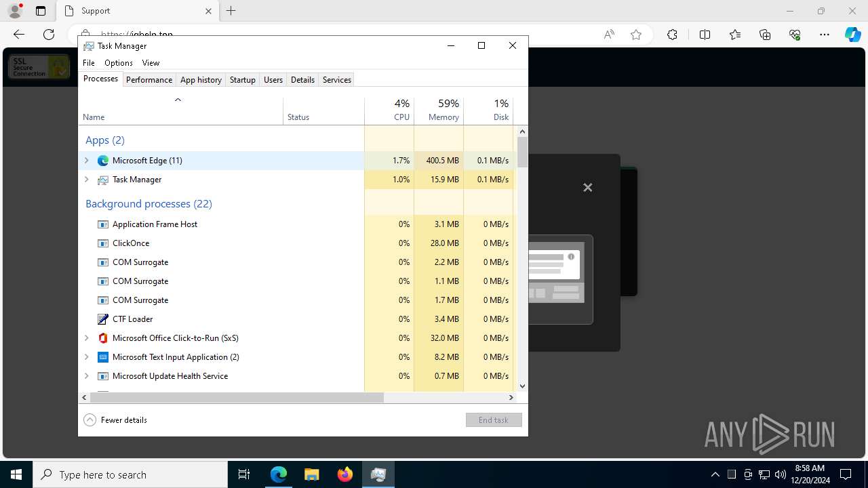Open Edge Favorites list icon
Image resolution: width=868 pixels, height=488 pixels.
coord(735,35)
